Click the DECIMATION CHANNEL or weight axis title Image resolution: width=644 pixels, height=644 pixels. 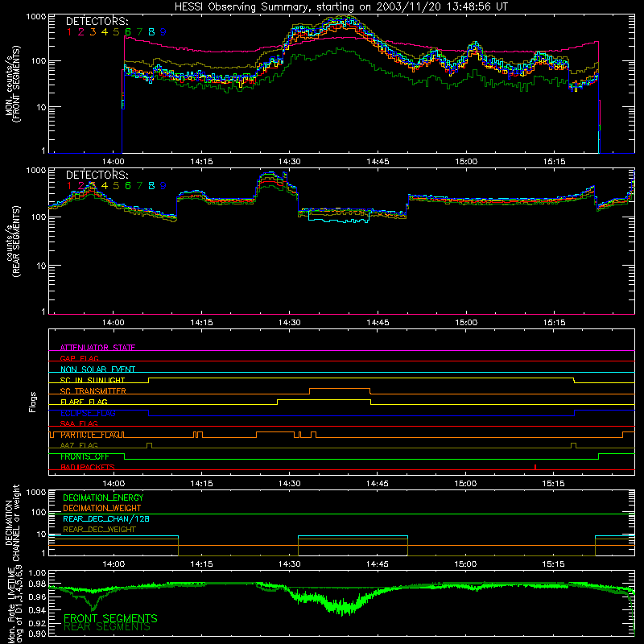coord(12,522)
